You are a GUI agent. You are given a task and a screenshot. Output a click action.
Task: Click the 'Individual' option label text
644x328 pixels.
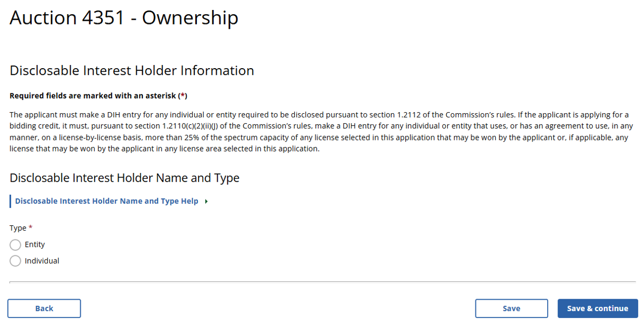pyautogui.click(x=42, y=261)
